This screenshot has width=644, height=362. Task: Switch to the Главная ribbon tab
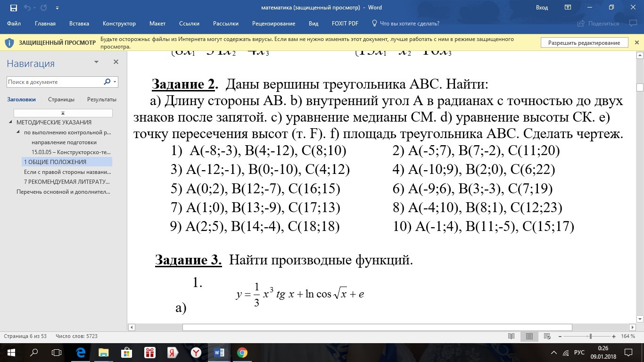(x=45, y=24)
